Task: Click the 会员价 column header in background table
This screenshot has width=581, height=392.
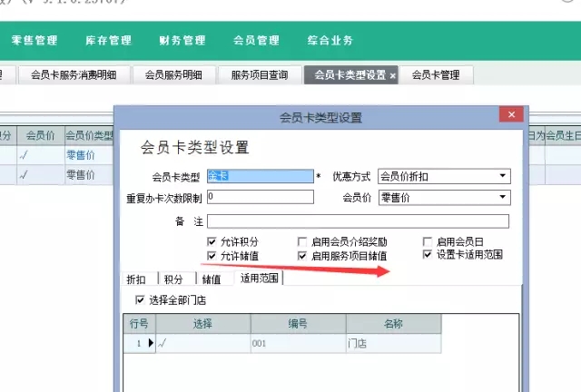Action: click(x=41, y=136)
